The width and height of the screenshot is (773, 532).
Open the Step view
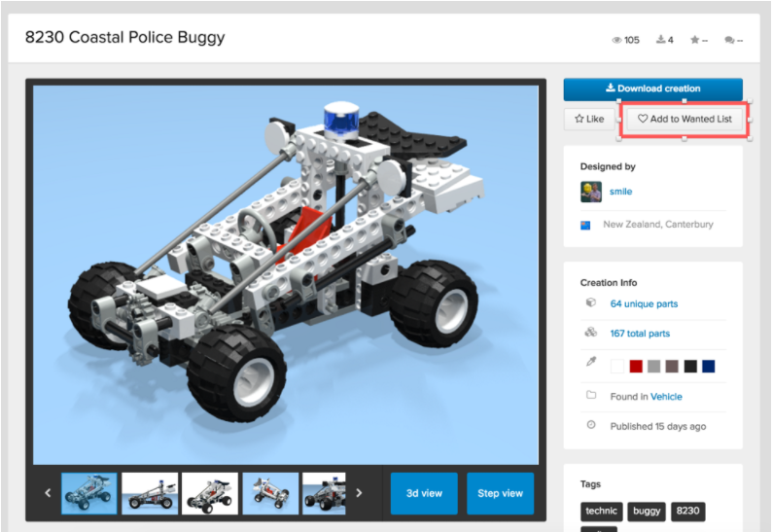(500, 493)
